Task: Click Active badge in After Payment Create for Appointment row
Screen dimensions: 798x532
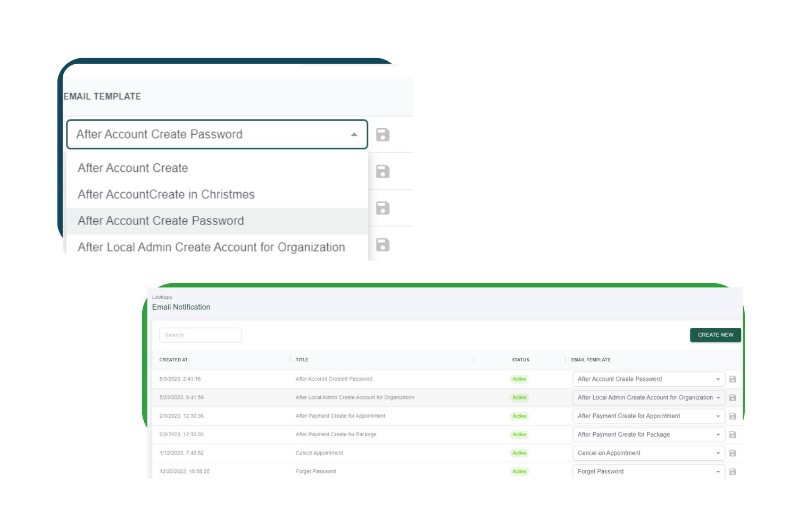Action: [519, 416]
